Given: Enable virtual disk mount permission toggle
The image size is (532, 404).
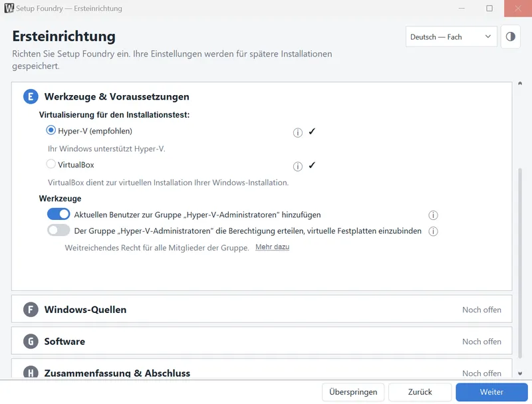Looking at the screenshot, I should click(x=59, y=230).
